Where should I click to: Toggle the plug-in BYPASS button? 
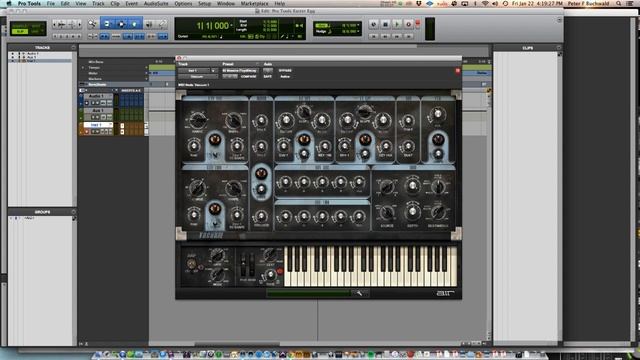pyautogui.click(x=285, y=70)
